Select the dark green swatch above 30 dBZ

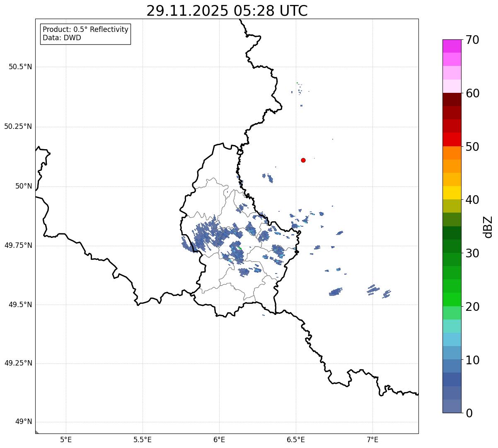tap(452, 246)
